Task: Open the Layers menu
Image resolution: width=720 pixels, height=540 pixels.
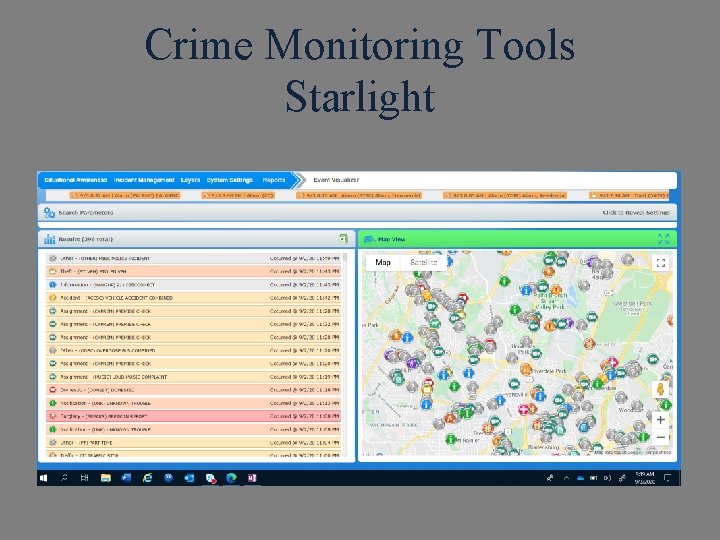Action: [x=190, y=180]
